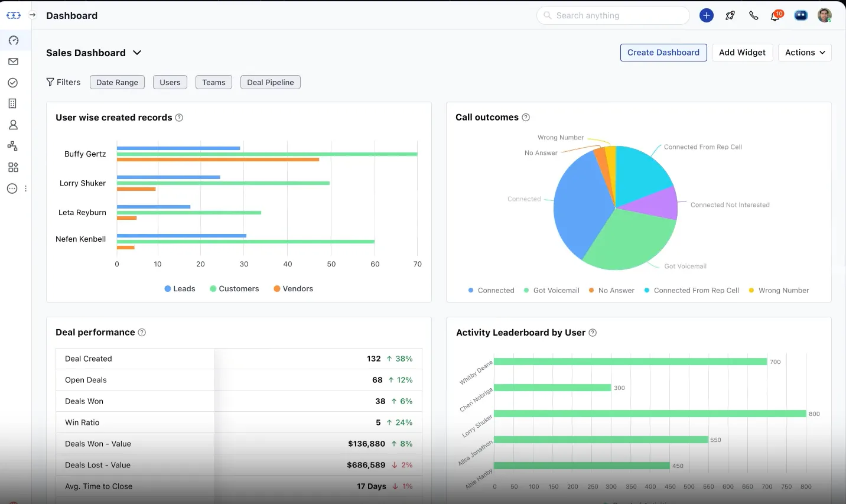
Task: Toggle the Leads series in the legend
Action: [x=180, y=289]
